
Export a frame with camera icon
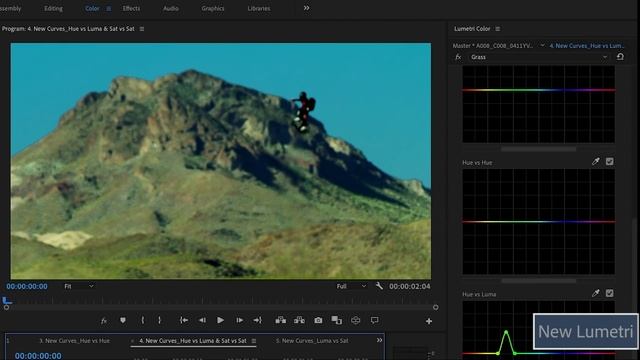pos(318,320)
